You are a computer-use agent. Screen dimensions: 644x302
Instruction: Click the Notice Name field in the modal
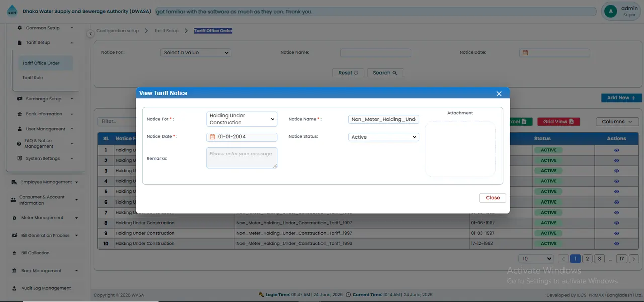click(x=383, y=119)
